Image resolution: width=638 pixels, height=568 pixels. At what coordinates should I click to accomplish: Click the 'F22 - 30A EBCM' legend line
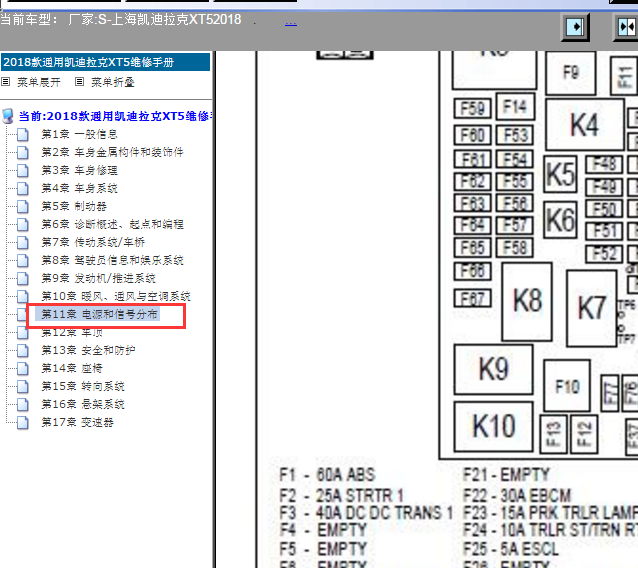point(517,495)
